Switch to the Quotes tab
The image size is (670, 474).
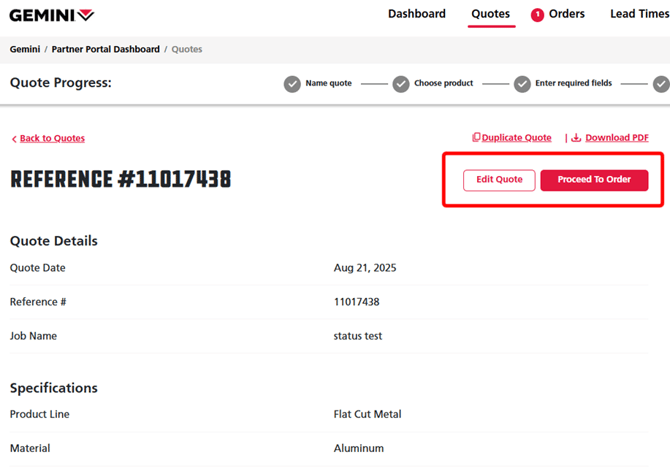(x=490, y=14)
